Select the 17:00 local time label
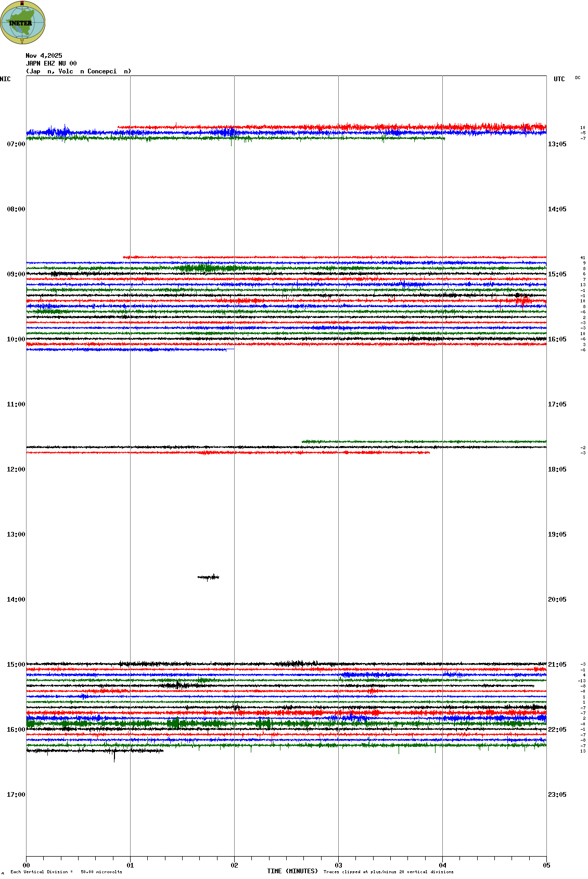 click(16, 795)
